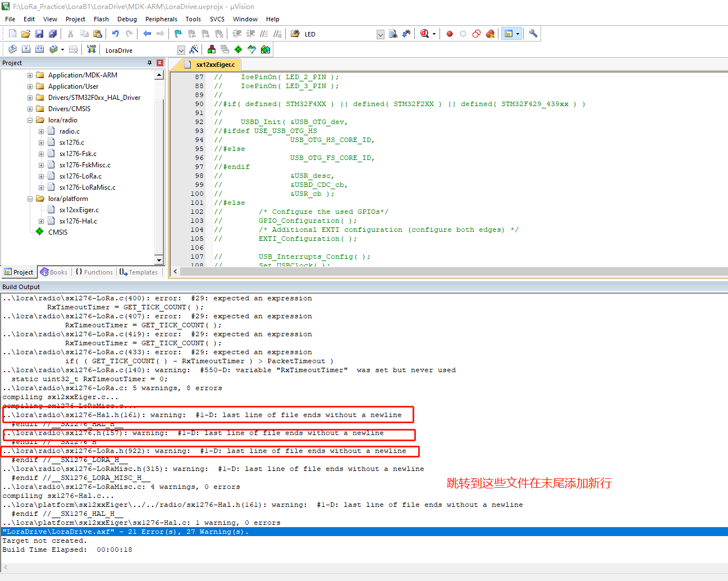Open the Manage Project Items icon
The width and height of the screenshot is (728, 581).
[x=212, y=49]
